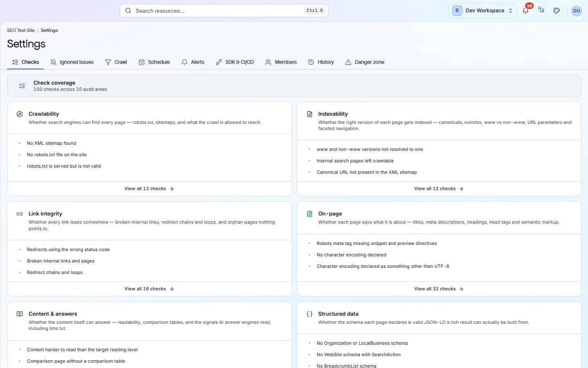Go to the Danger zone tab
Viewport: 588px width, 368px height.
pos(365,62)
